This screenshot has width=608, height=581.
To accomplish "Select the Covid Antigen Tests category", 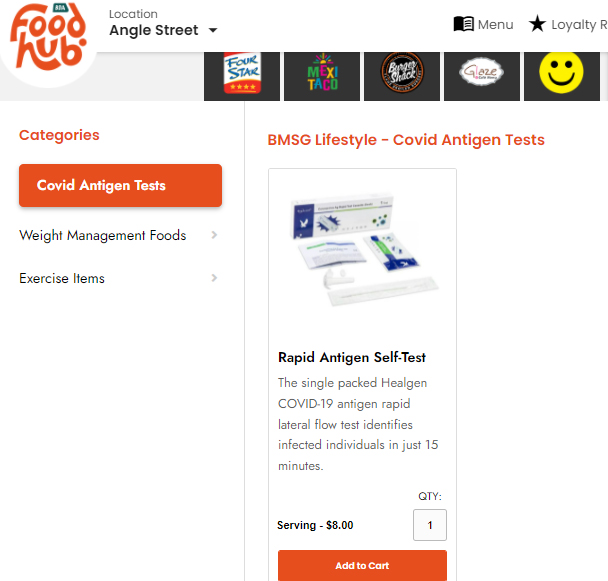I will click(x=120, y=185).
